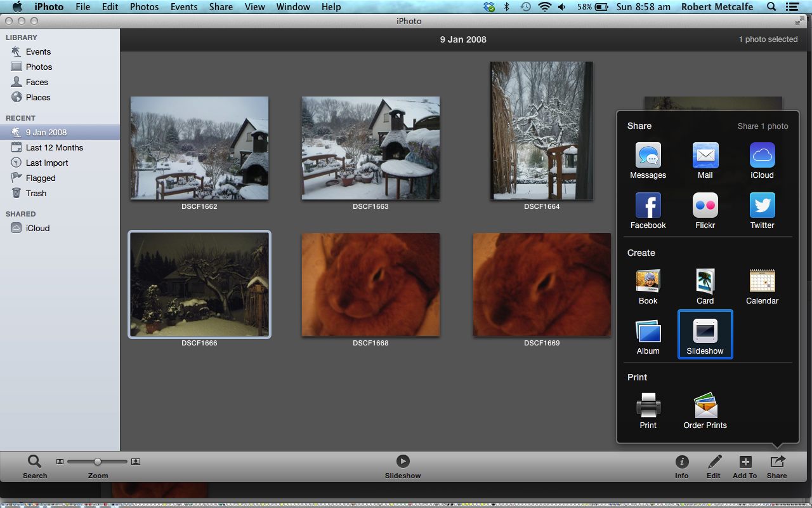Viewport: 812px width, 508px height.
Task: Open the Window menu
Action: pyautogui.click(x=293, y=7)
